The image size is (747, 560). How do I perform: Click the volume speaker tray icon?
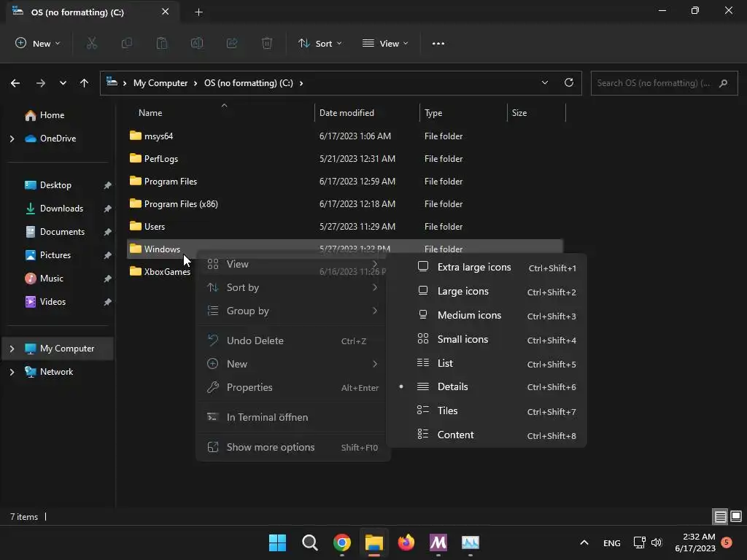click(657, 542)
